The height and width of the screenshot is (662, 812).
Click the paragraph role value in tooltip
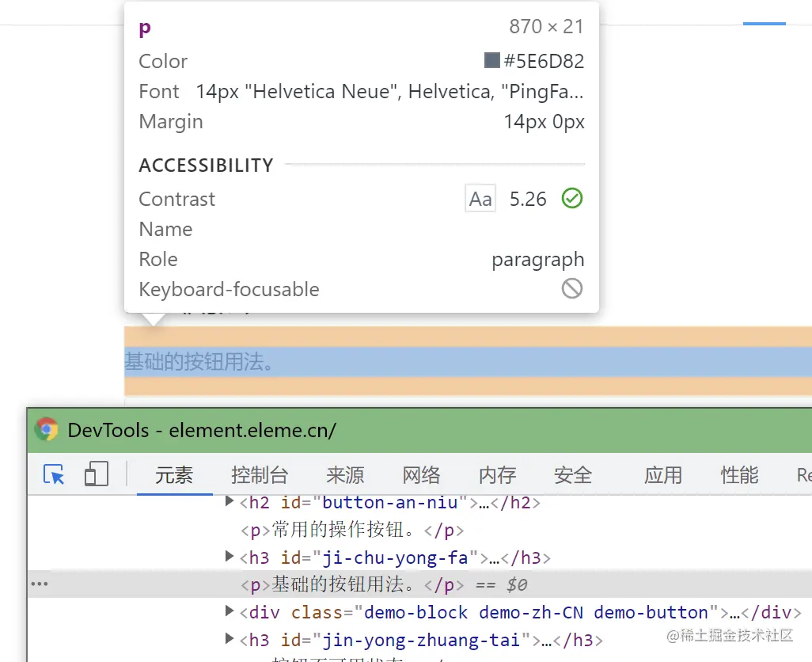538,260
